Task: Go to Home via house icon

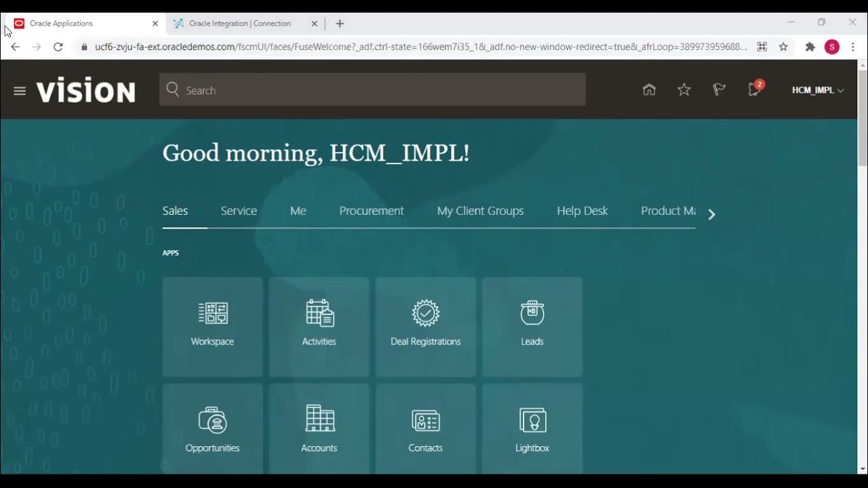Action: pos(649,89)
